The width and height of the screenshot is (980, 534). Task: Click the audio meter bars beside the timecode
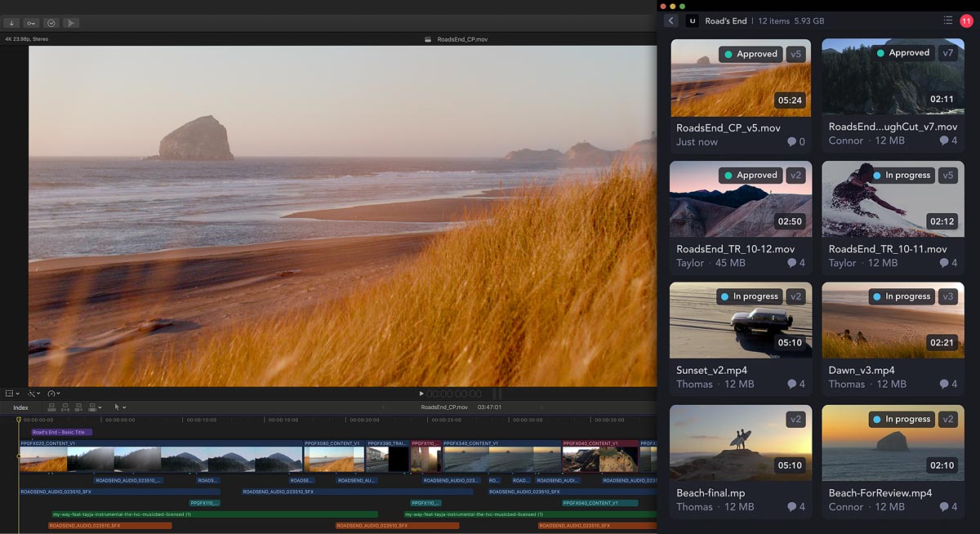497,394
